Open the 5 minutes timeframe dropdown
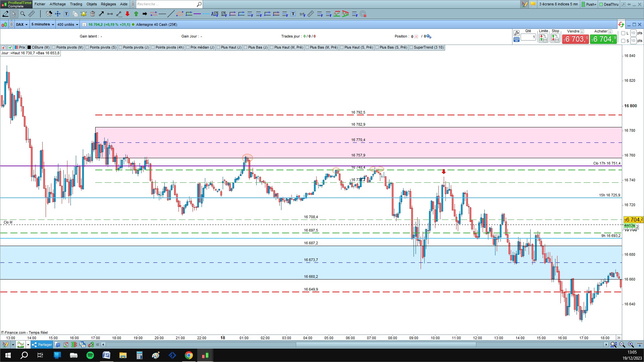This screenshot has width=644, height=362. tap(43, 24)
